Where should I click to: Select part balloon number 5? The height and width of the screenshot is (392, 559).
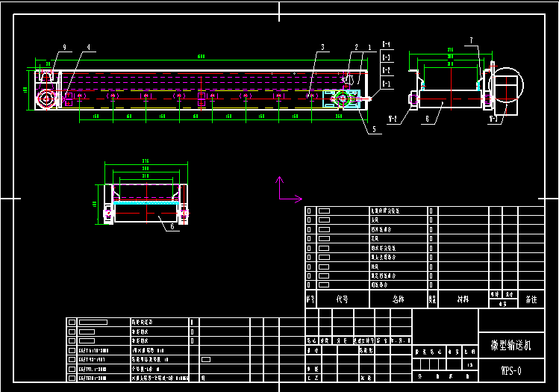[374, 129]
